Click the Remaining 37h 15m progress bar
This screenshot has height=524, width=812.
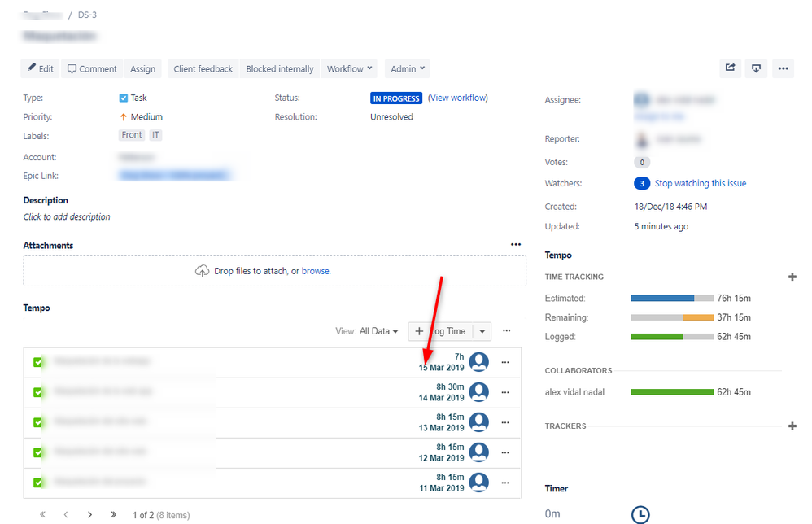672,317
